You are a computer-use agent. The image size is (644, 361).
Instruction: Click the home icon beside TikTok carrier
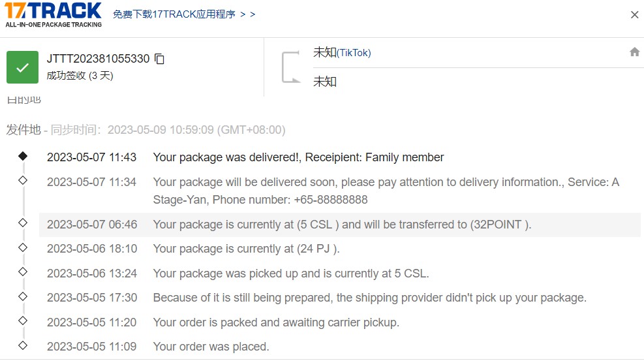coord(634,52)
